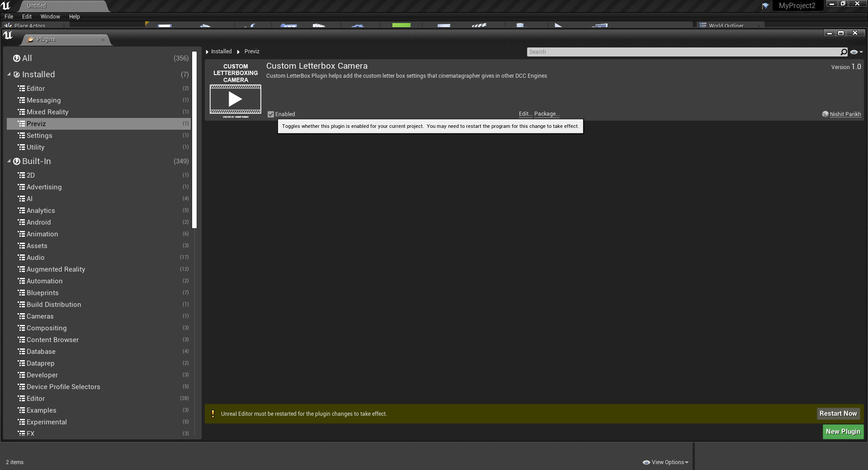Select the Blueprints category

pyautogui.click(x=99, y=293)
